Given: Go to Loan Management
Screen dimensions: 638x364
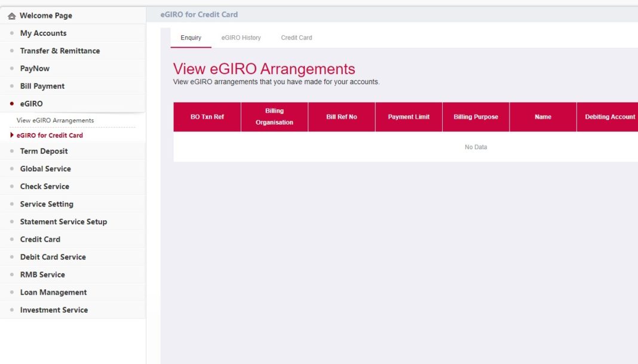Looking at the screenshot, I should (x=53, y=292).
